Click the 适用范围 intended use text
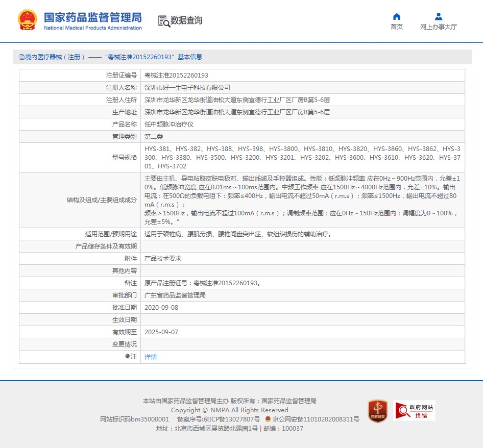483x448 pixels. click(239, 234)
